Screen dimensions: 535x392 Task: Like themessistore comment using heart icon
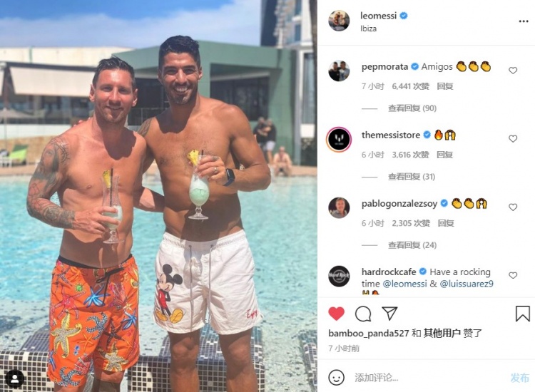coord(513,139)
